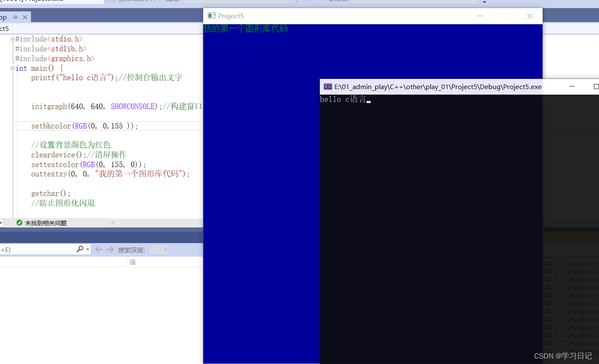Image resolution: width=599 pixels, height=364 pixels.
Task: Click the green checkmark status icon
Action: coord(20,223)
